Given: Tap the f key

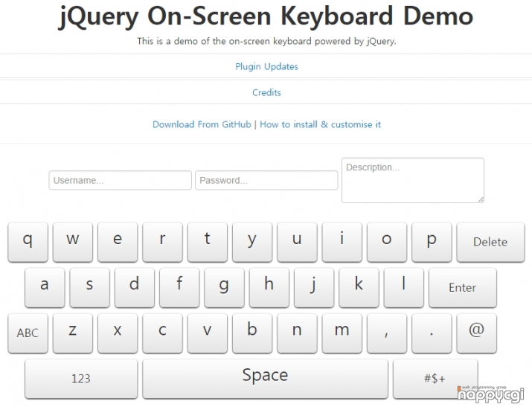Looking at the screenshot, I should click(179, 287).
